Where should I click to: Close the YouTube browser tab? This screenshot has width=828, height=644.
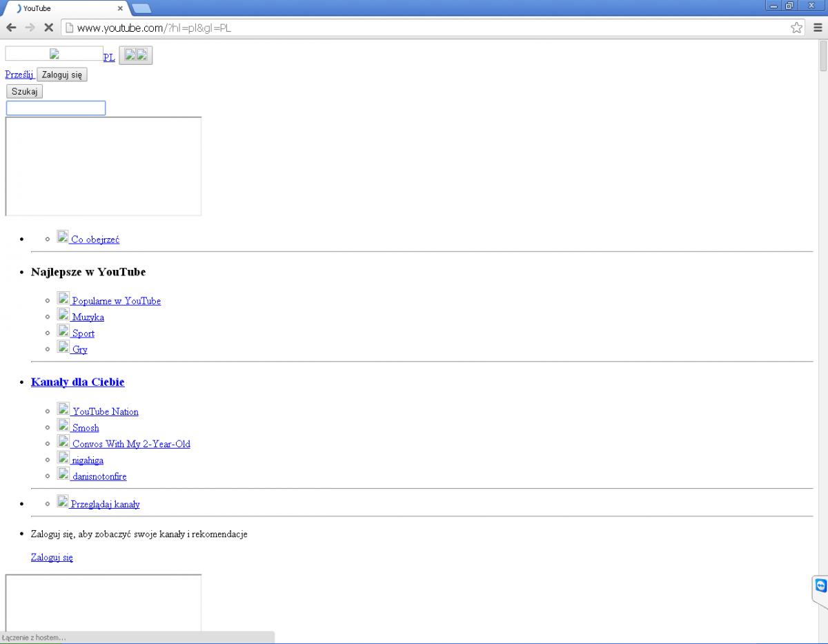pos(120,8)
